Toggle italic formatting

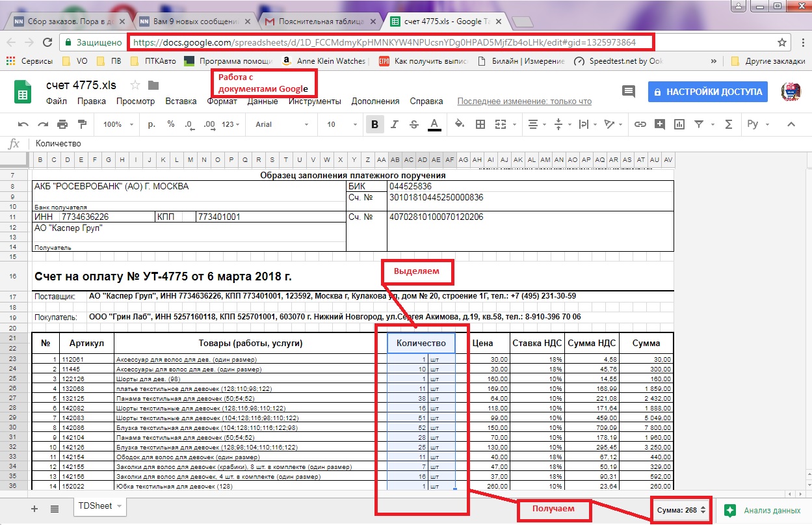394,124
